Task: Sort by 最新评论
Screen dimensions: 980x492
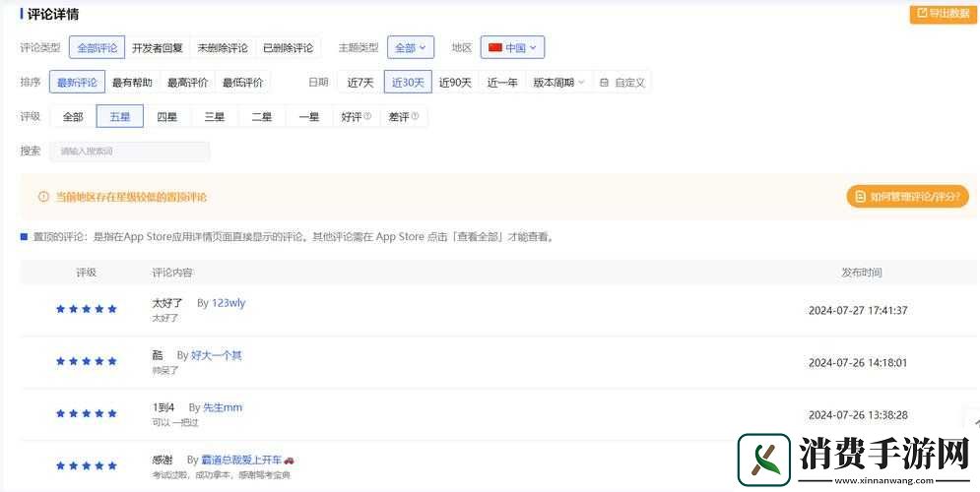Action: [x=77, y=82]
